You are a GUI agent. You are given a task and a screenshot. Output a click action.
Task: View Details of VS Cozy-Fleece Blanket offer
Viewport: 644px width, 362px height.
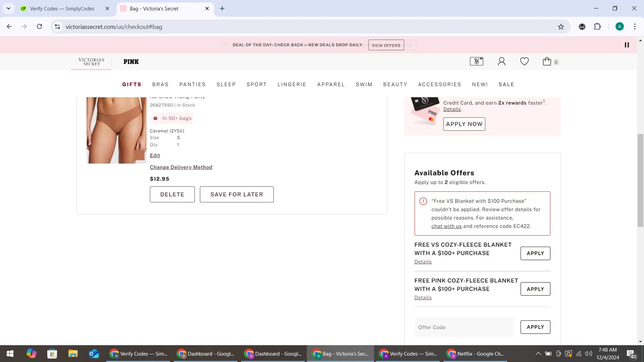coord(423,262)
